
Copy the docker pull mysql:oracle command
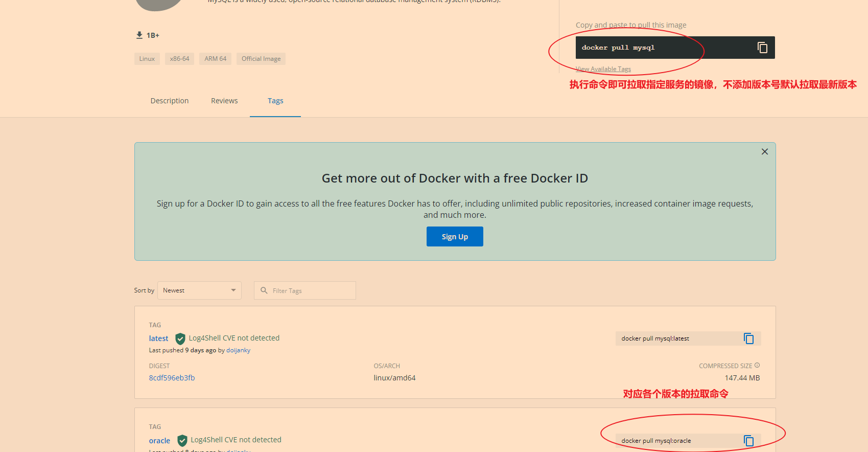(748, 441)
